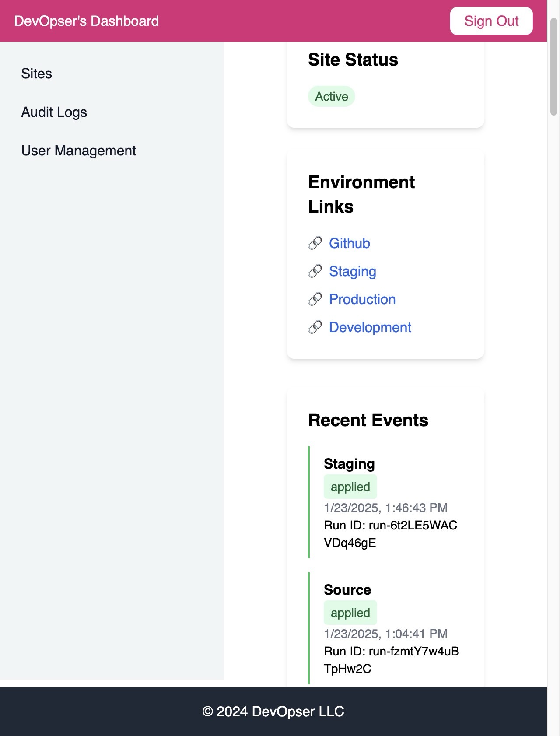560x736 pixels.
Task: Click the chain icon beside Staging link
Action: point(315,271)
